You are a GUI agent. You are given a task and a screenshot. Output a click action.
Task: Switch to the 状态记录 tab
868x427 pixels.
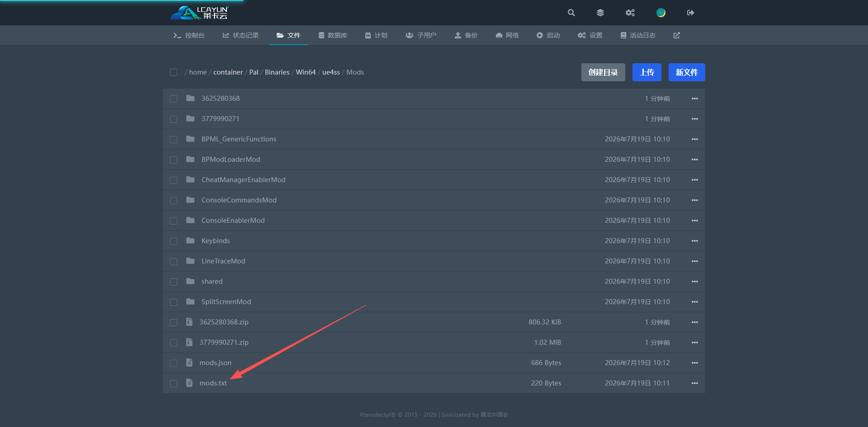point(241,35)
